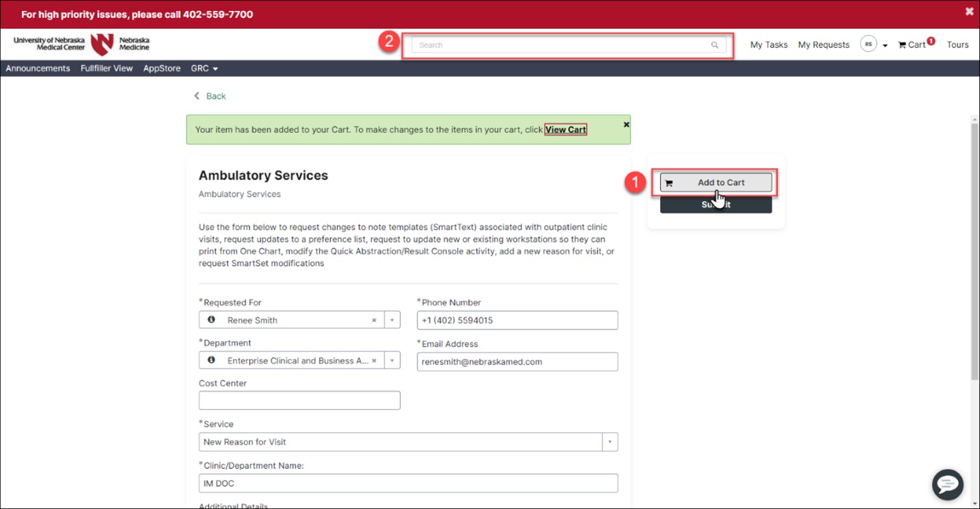980x509 pixels.
Task: Clear the Department selection with its x icon
Action: [374, 360]
